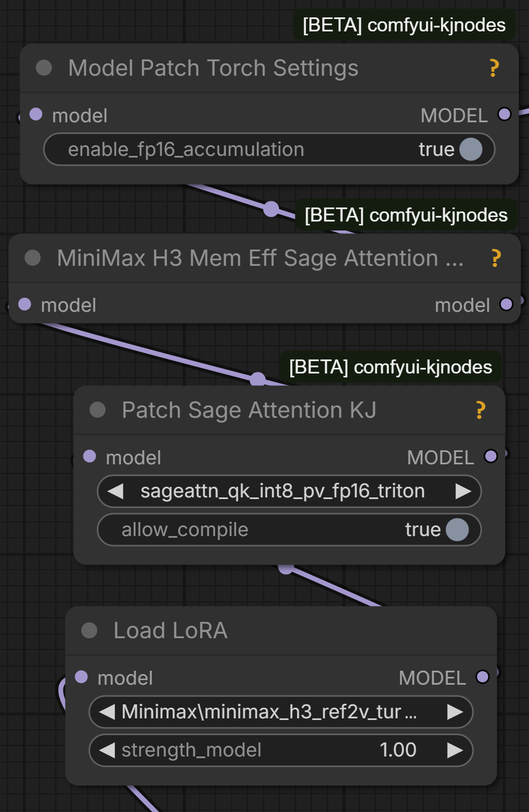The height and width of the screenshot is (812, 529).
Task: Click MODEL output slot on Patch Sage Attention KJ
Action: (x=491, y=456)
